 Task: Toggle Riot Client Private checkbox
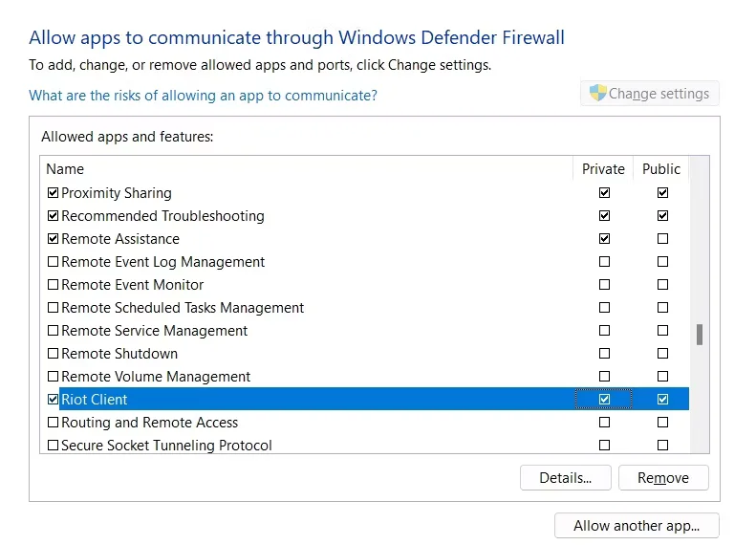point(604,400)
